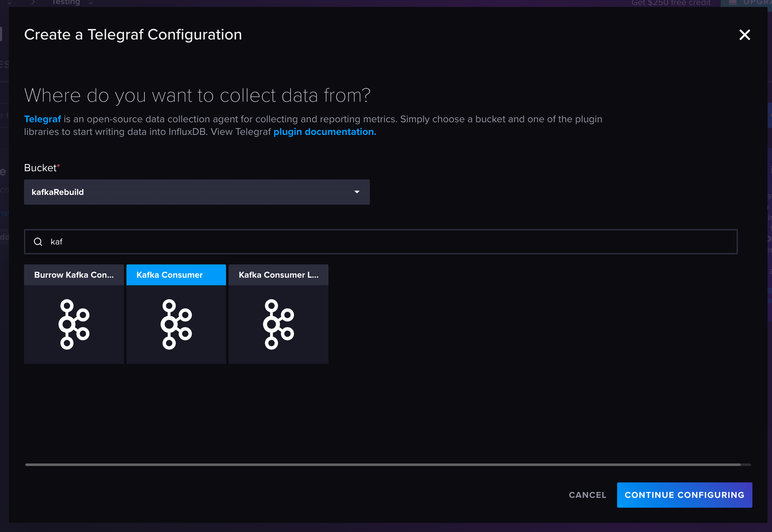The image size is (772, 532).
Task: Open the kafkaRebuild bucket dropdown
Action: click(197, 192)
